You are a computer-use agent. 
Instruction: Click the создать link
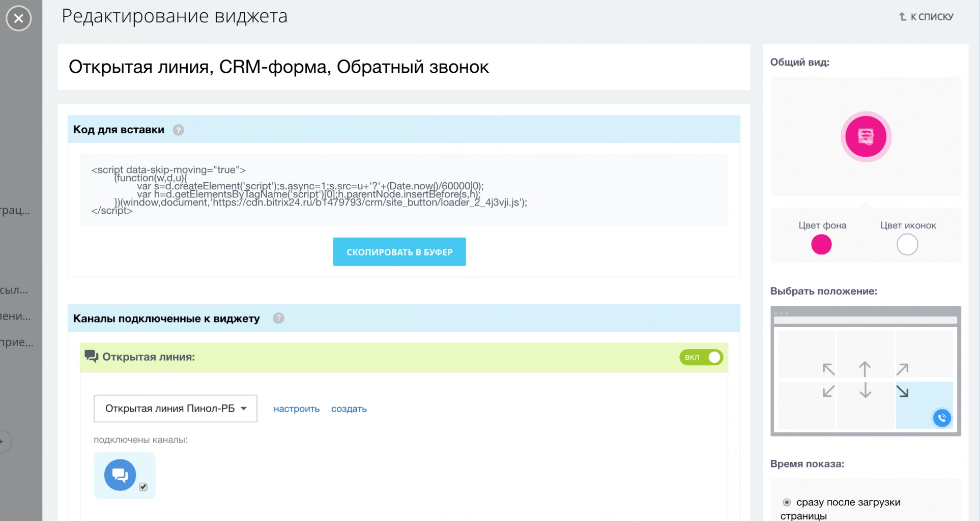[x=349, y=409]
